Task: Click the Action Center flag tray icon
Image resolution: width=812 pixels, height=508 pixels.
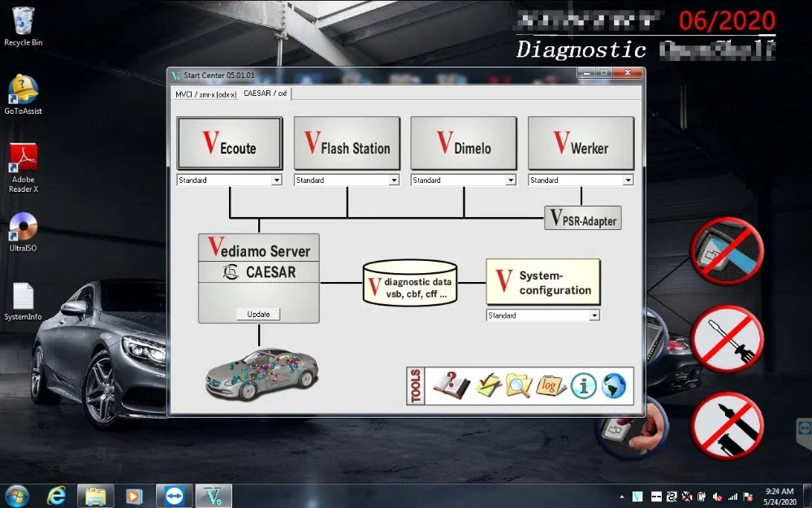Action: pos(748,497)
